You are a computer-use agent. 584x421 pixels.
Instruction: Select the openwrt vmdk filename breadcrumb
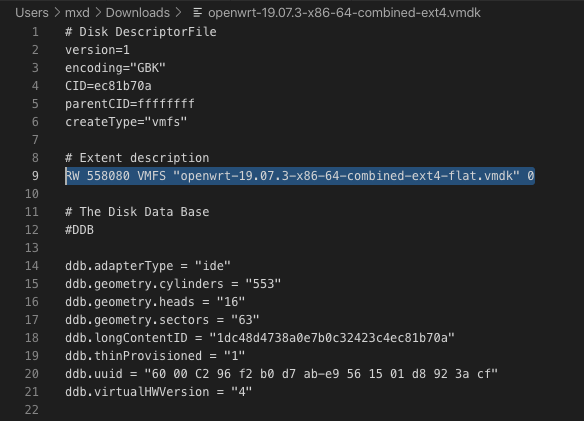344,13
